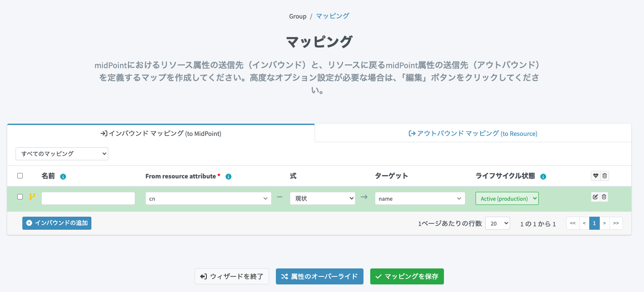Click edit icon in the cn mapping row

pyautogui.click(x=596, y=196)
